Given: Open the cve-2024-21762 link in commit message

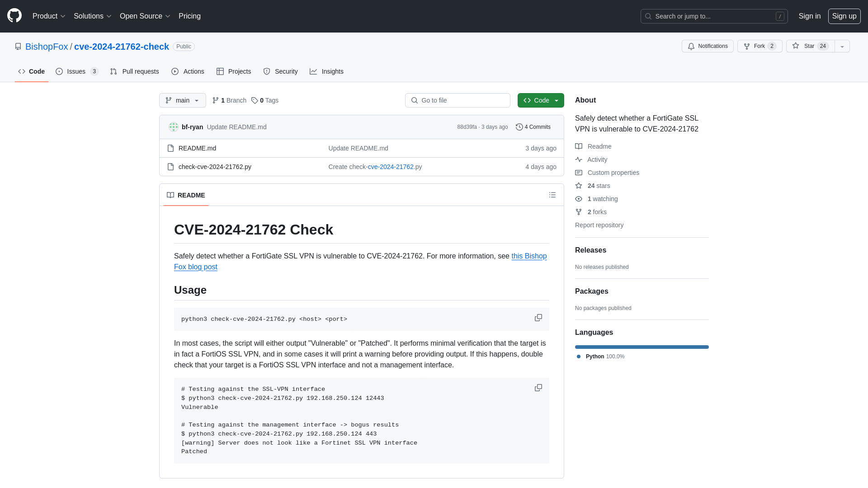Looking at the screenshot, I should (391, 167).
